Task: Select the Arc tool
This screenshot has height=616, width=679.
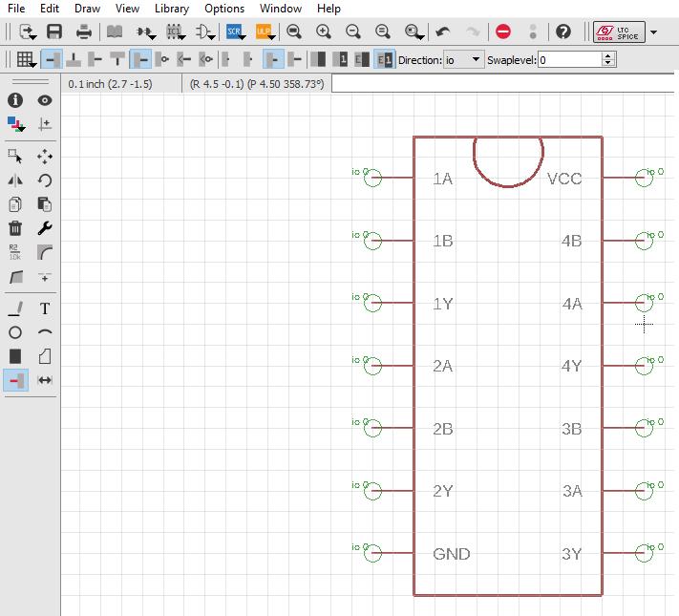Action: [x=45, y=332]
